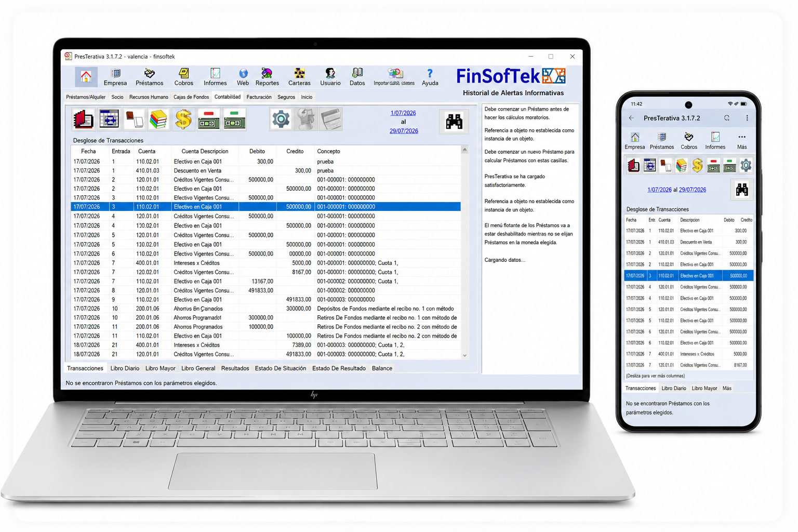Tap the stacked books icon on phone toolbar

pos(681,166)
